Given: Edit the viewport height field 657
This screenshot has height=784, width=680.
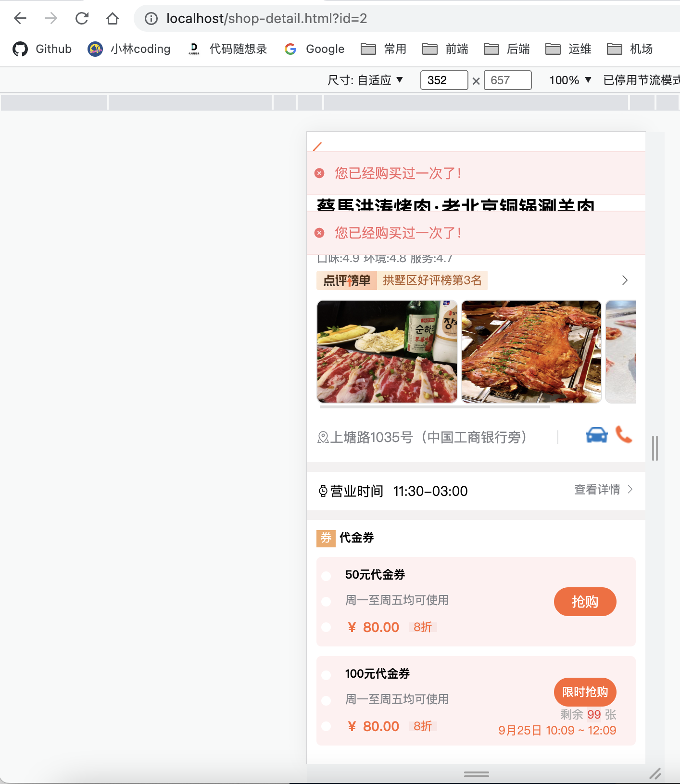Looking at the screenshot, I should click(507, 80).
